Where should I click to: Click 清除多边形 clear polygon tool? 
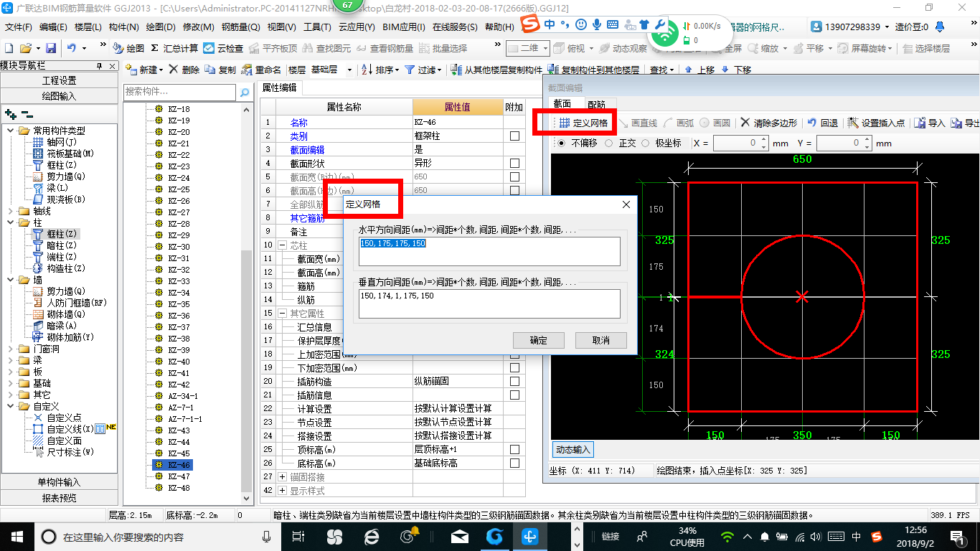click(x=768, y=123)
